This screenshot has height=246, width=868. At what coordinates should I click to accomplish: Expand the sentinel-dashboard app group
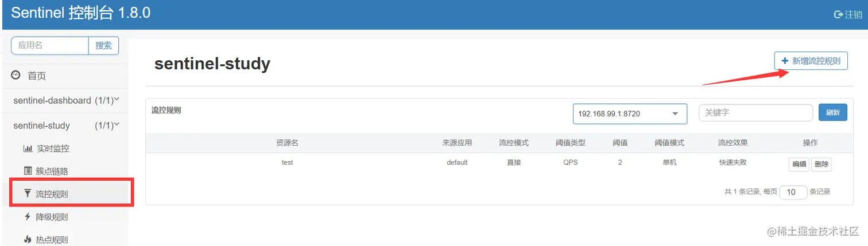click(x=117, y=99)
